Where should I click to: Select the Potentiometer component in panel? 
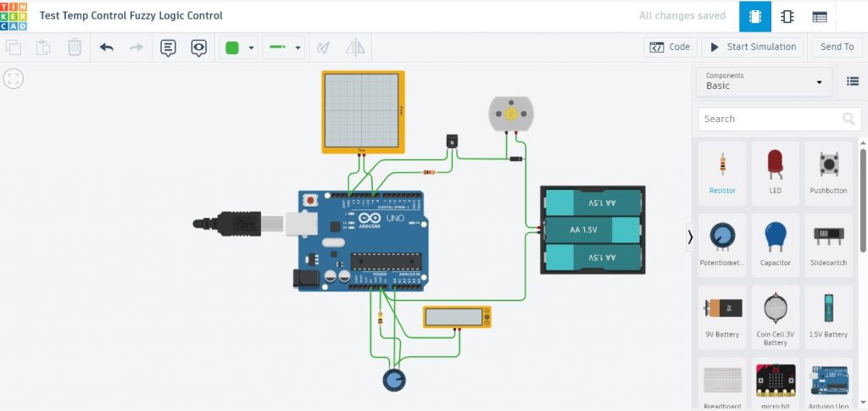[x=722, y=245]
